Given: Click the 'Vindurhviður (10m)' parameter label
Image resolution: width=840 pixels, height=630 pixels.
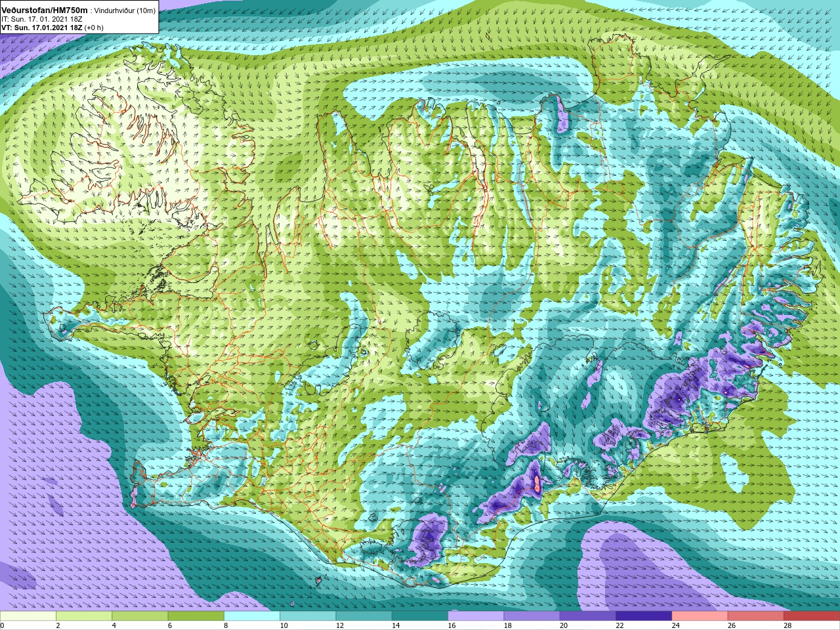Looking at the screenshot, I should tap(125, 11).
